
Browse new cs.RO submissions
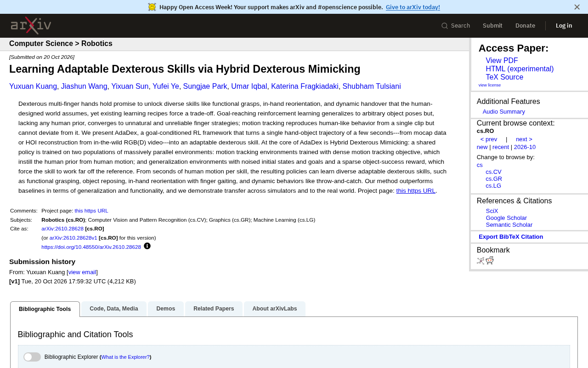click(x=482, y=147)
